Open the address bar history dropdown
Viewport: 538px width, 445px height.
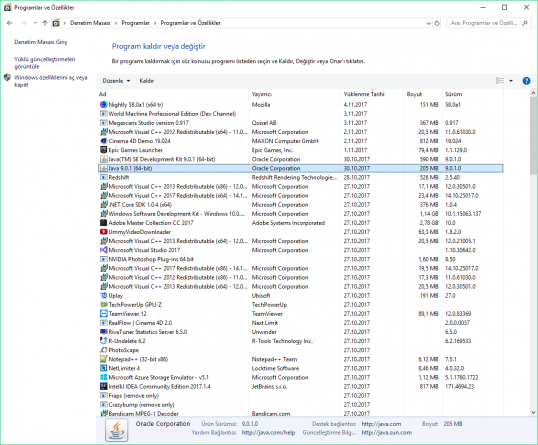429,23
